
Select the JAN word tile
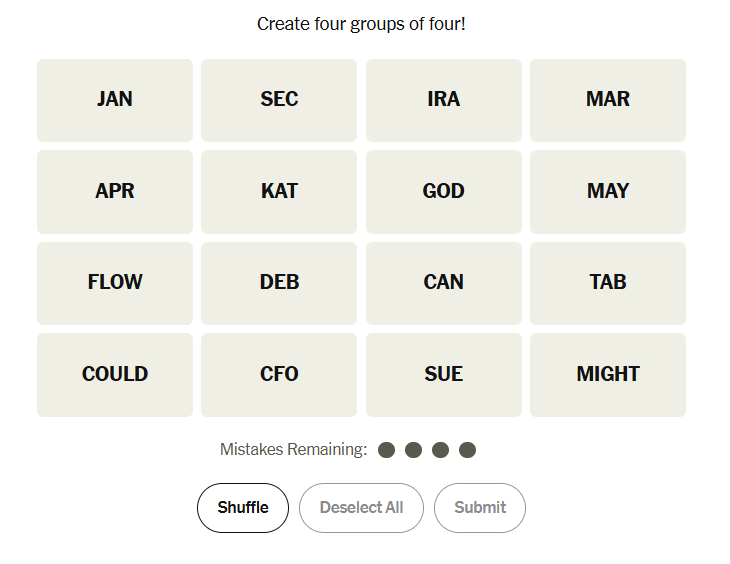coord(115,99)
